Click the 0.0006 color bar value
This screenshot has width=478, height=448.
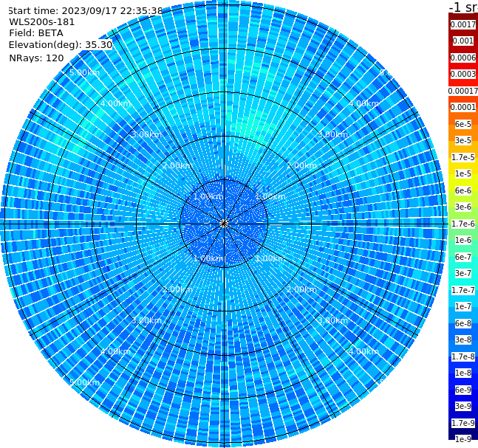pyautogui.click(x=463, y=58)
